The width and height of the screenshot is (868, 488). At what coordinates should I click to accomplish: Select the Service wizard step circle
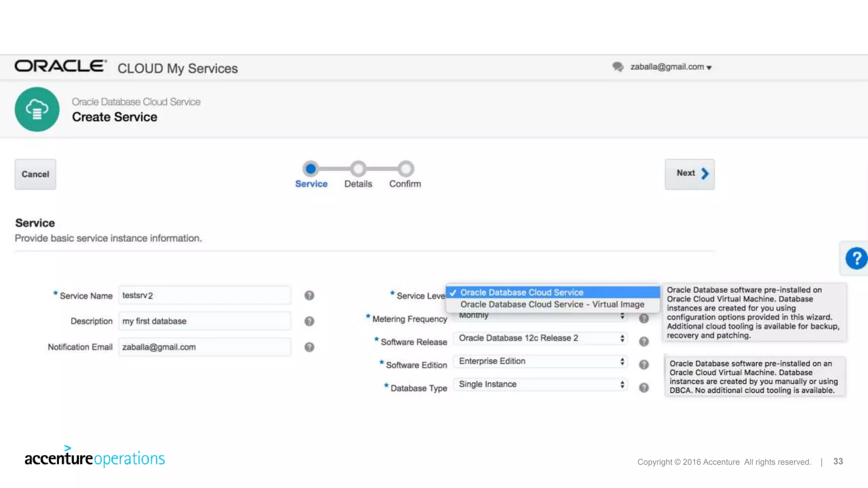click(x=311, y=169)
